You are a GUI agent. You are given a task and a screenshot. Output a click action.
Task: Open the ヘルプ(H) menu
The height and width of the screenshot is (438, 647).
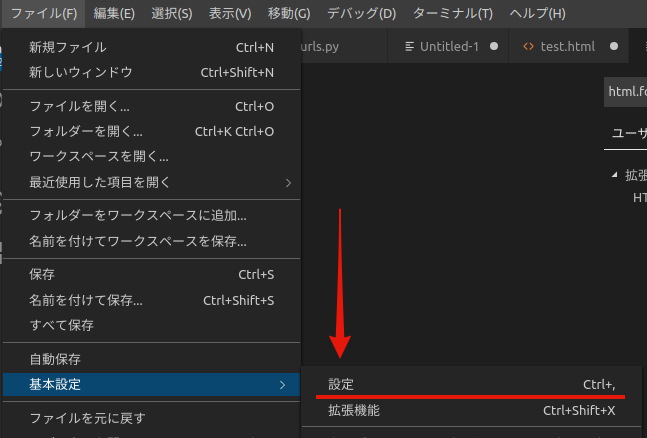537,14
